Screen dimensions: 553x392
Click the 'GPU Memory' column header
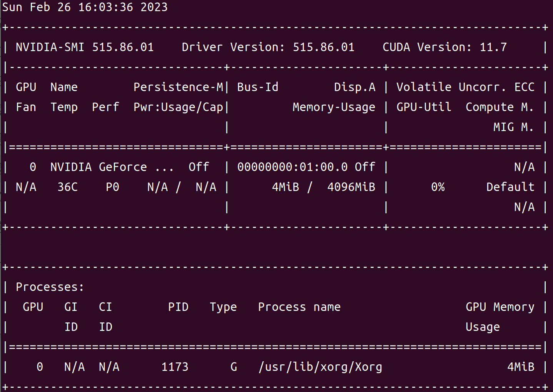(500, 307)
